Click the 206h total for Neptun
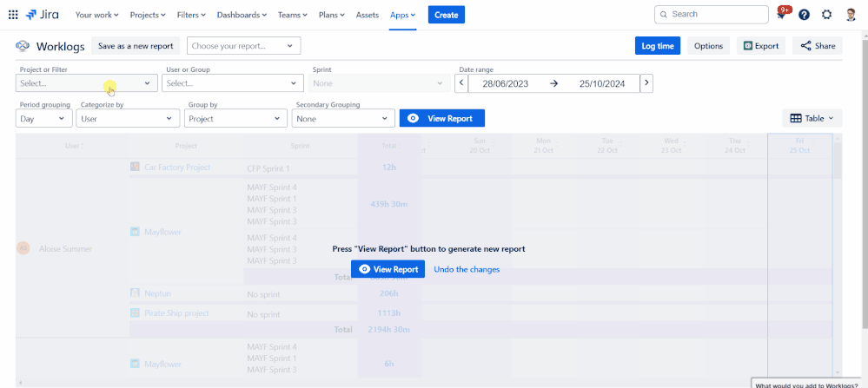Screen dimensions: 868x388 389,293
